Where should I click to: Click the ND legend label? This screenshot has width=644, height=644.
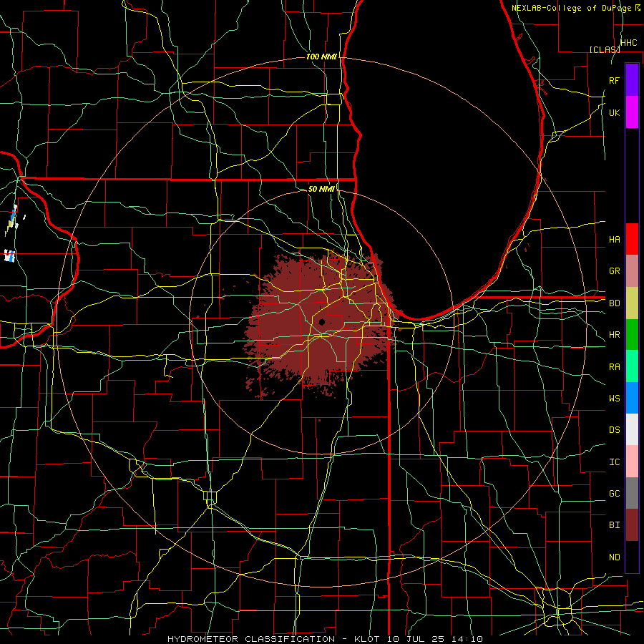pyautogui.click(x=614, y=557)
